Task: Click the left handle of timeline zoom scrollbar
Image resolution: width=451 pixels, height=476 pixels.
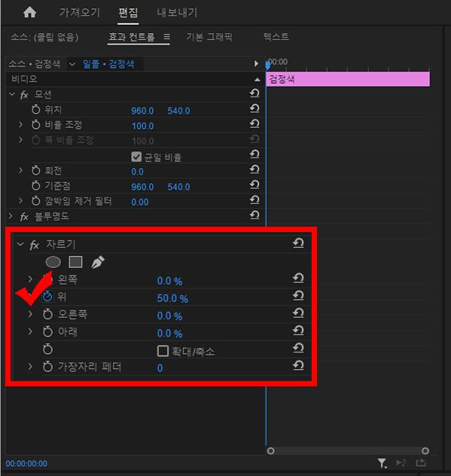Action: [271, 451]
